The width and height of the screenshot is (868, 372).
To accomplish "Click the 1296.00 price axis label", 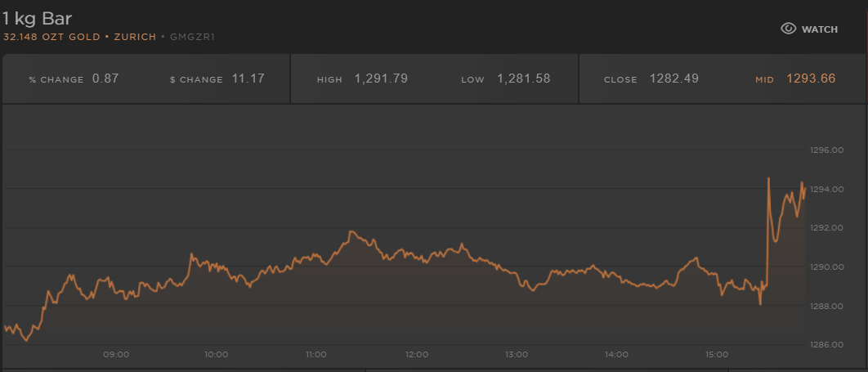I will [x=825, y=150].
